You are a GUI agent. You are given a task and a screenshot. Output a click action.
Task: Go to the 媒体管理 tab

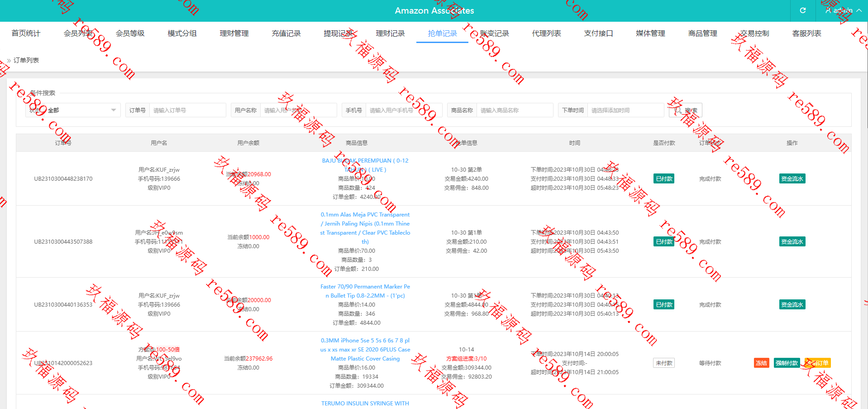coord(650,33)
